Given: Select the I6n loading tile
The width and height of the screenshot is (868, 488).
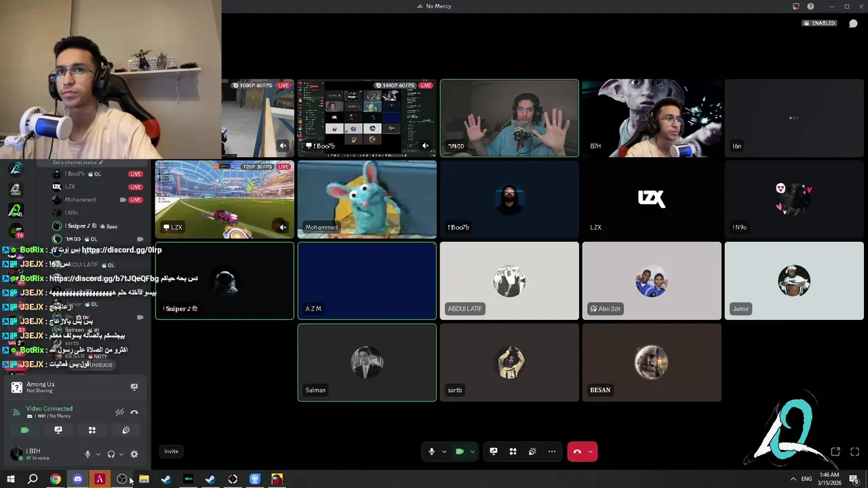Looking at the screenshot, I should click(x=794, y=118).
